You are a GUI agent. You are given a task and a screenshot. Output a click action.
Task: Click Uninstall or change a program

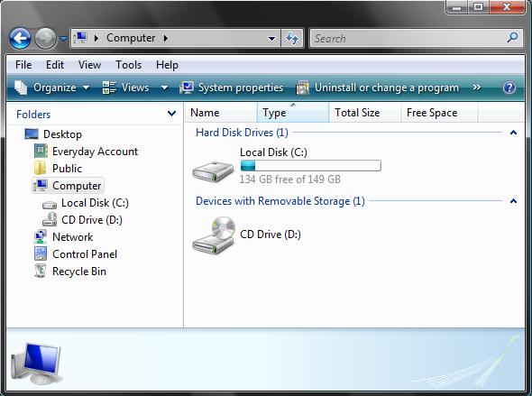(377, 87)
